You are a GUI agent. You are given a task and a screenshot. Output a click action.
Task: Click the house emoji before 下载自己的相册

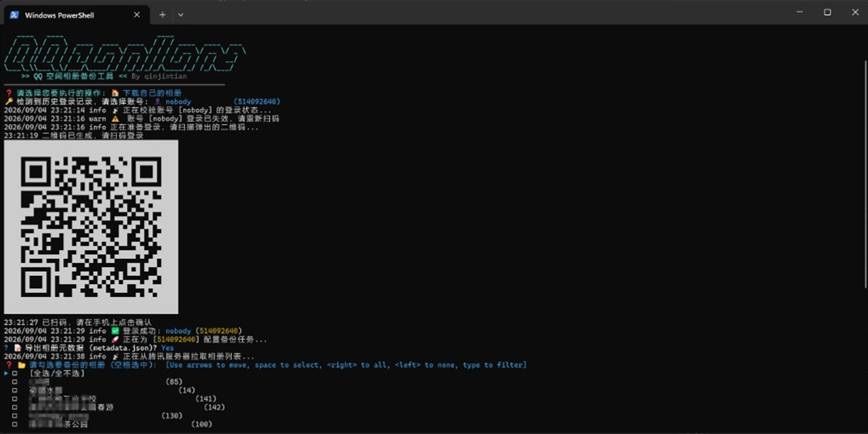point(115,93)
